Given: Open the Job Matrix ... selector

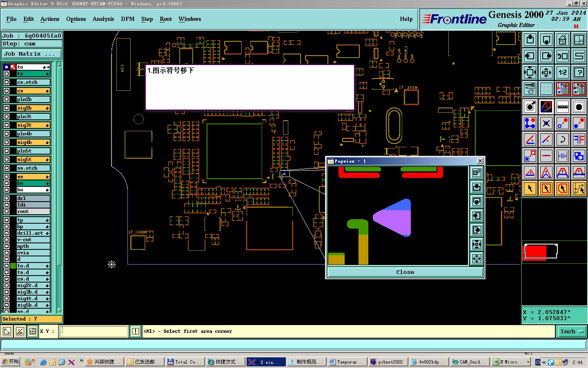Looking at the screenshot, I should pyautogui.click(x=32, y=54).
